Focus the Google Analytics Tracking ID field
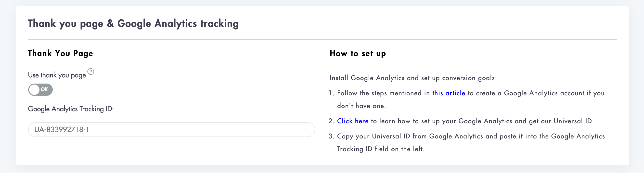The image size is (644, 173). pyautogui.click(x=171, y=130)
